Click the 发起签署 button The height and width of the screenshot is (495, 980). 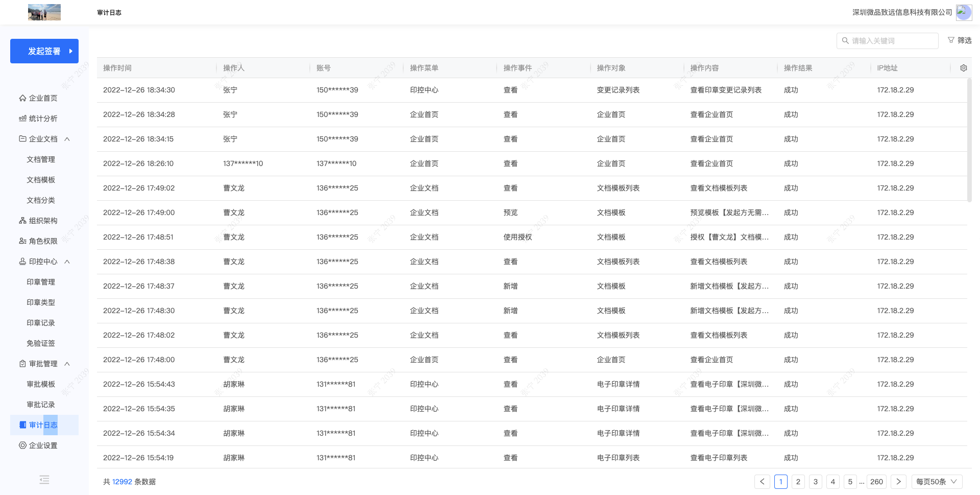44,51
